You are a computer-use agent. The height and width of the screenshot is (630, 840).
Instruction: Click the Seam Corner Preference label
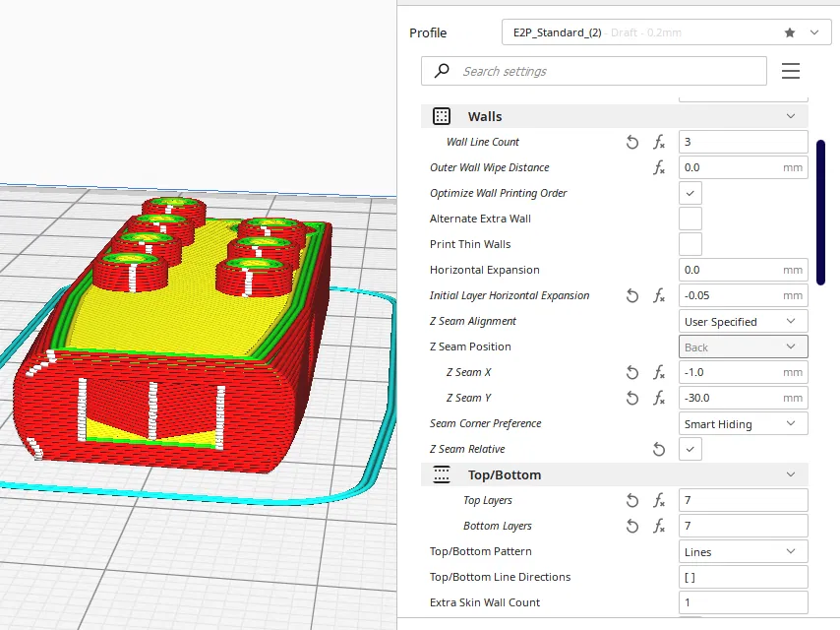coord(485,423)
